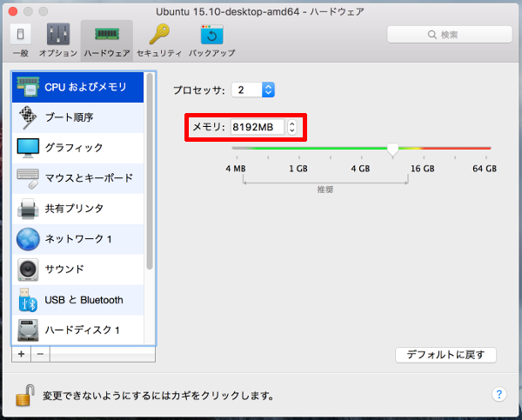Click the memory slider handle
The height and width of the screenshot is (420, 522).
click(393, 149)
